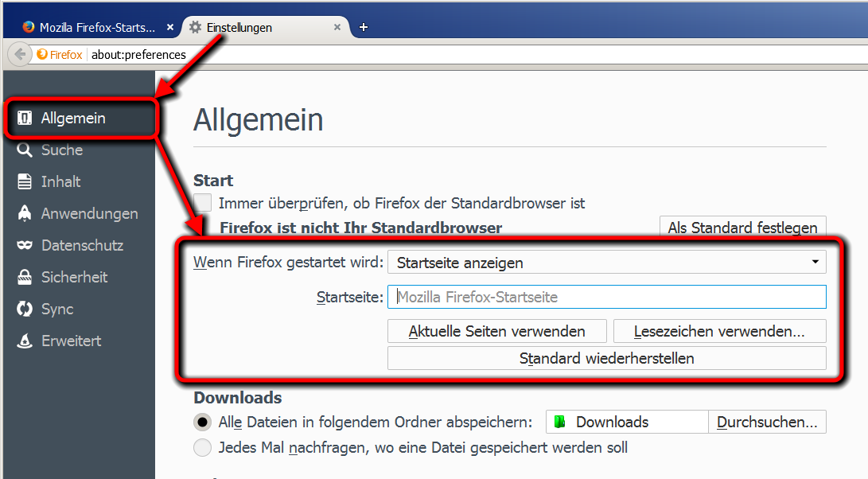
Task: Click the 'Startseite:' field label
Action: click(x=350, y=298)
